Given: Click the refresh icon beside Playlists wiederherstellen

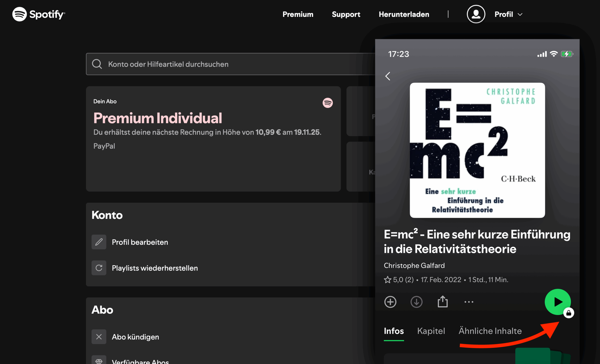Looking at the screenshot, I should pos(99,268).
